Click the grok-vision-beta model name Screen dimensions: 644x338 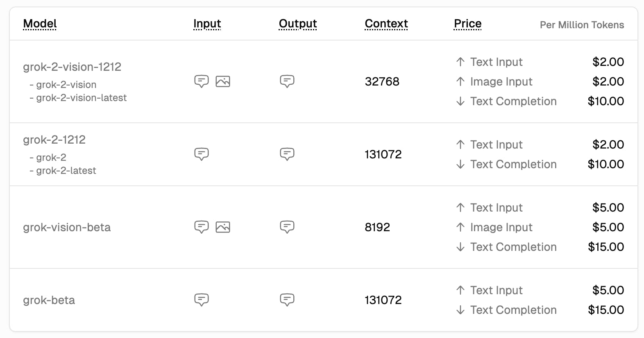tap(67, 227)
